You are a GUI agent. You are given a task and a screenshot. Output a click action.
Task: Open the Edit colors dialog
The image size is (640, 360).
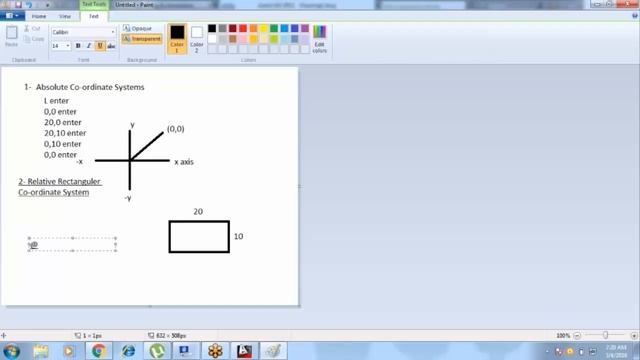point(320,39)
